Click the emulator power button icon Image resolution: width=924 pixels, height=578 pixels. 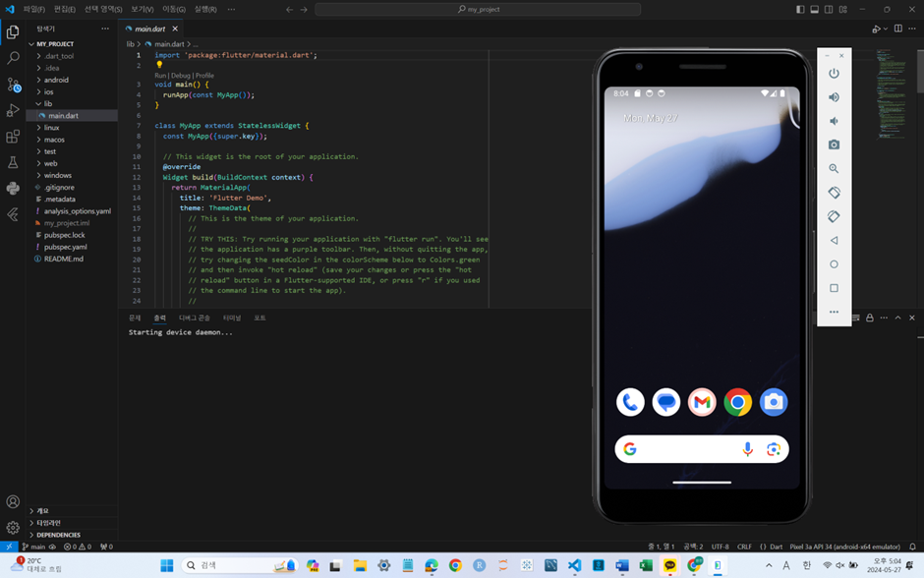click(x=834, y=73)
